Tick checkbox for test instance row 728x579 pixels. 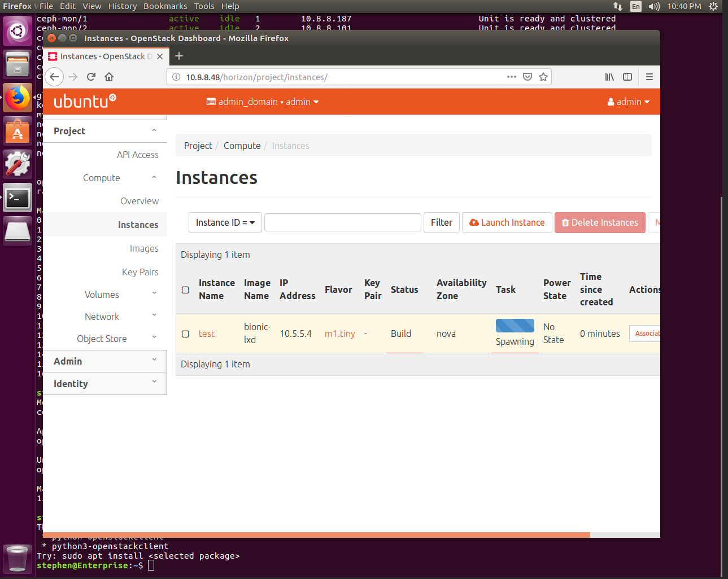[x=185, y=334]
